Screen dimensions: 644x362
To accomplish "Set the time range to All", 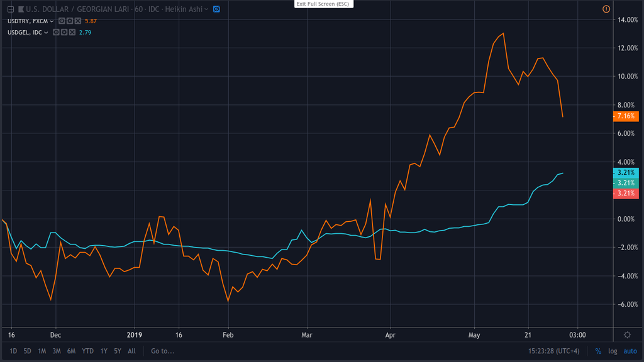I will click(x=131, y=351).
